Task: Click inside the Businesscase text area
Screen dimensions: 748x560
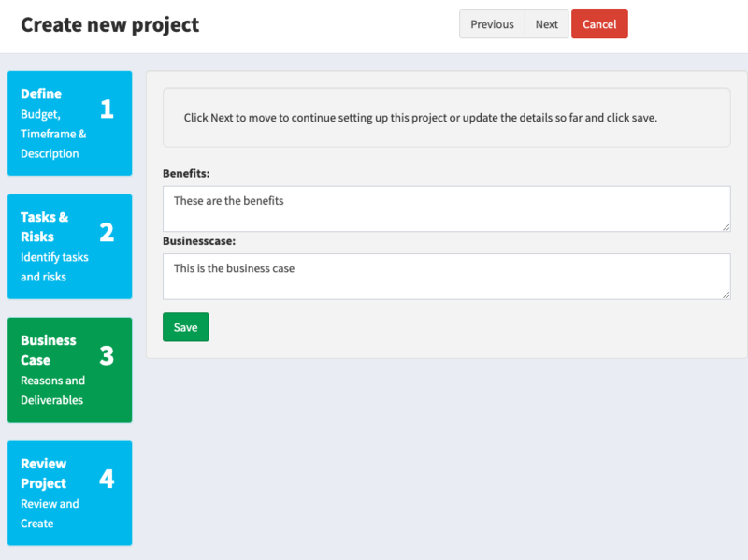Action: point(447,277)
